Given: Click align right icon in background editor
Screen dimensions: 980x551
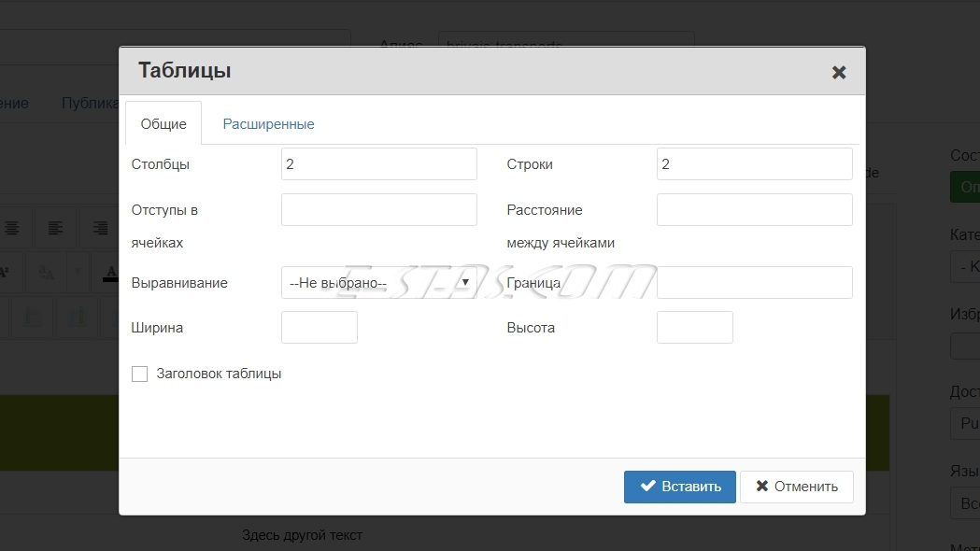Looking at the screenshot, I should (99, 228).
